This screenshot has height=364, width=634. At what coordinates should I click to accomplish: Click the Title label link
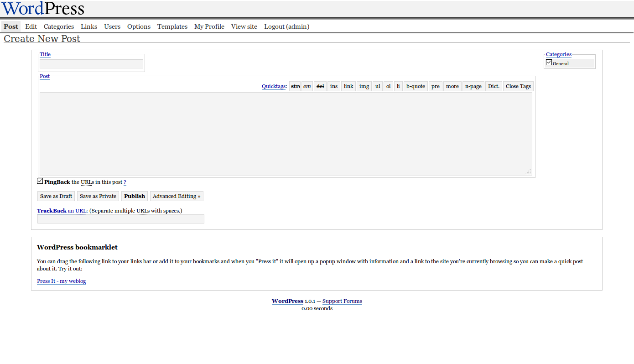[x=45, y=54]
